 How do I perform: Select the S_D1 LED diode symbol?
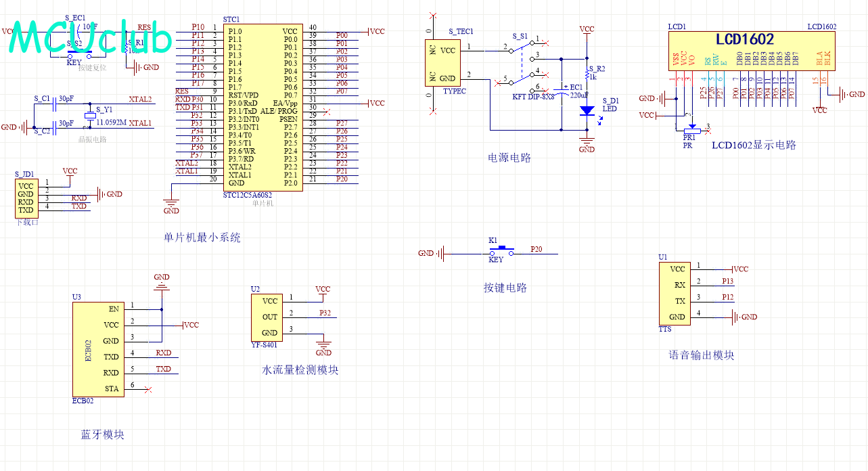click(x=587, y=110)
